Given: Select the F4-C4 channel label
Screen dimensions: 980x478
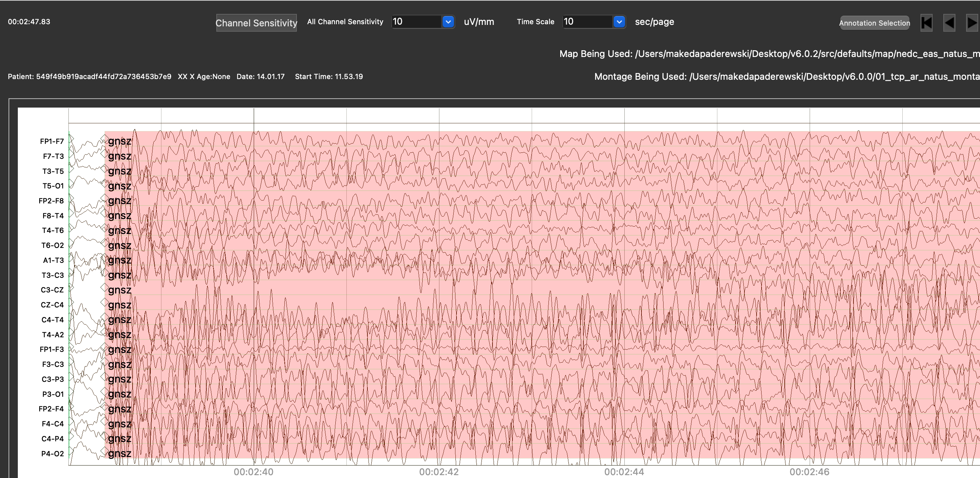Looking at the screenshot, I should 52,424.
